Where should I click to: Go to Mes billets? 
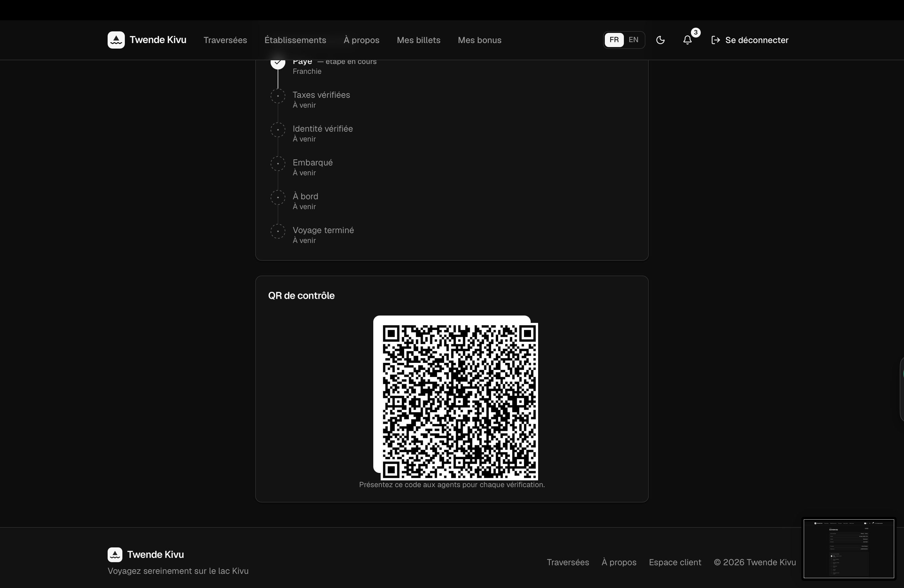[418, 40]
